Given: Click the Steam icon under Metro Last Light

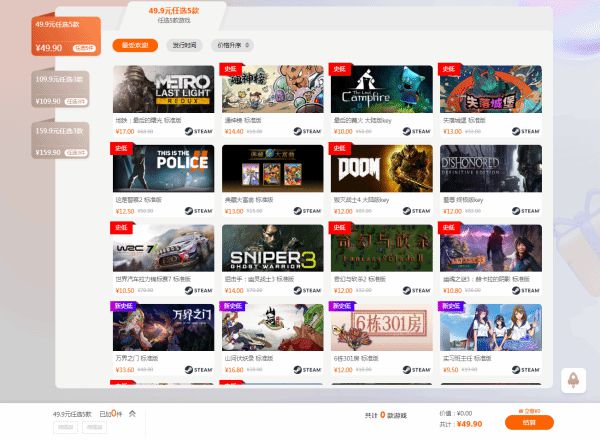Looking at the screenshot, I should click(198, 131).
